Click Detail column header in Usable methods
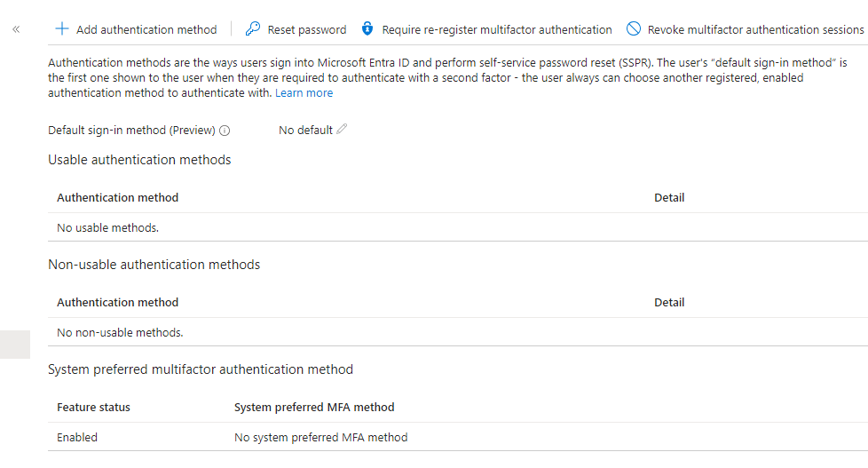This screenshot has height=468, width=868. (669, 198)
